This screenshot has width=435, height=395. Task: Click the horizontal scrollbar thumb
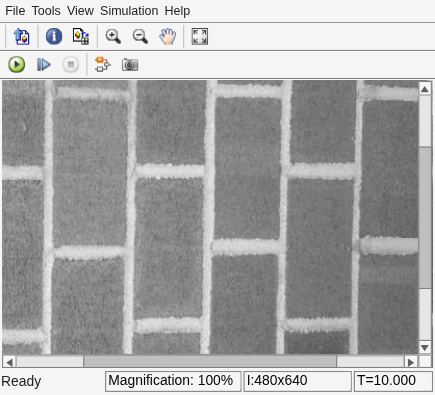[x=210, y=362]
